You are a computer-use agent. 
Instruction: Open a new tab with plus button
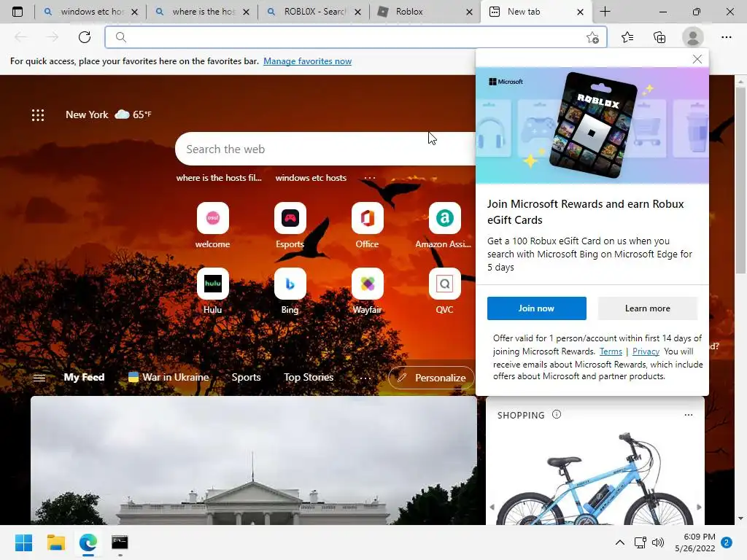pos(605,12)
